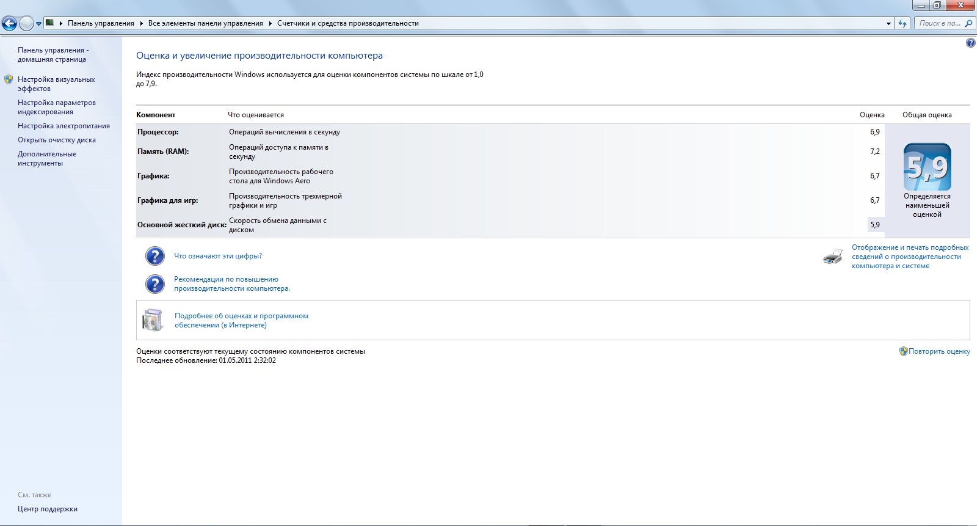The image size is (980, 526).
Task: Click 'Скорость обмена данными с диском' description
Action: click(278, 225)
